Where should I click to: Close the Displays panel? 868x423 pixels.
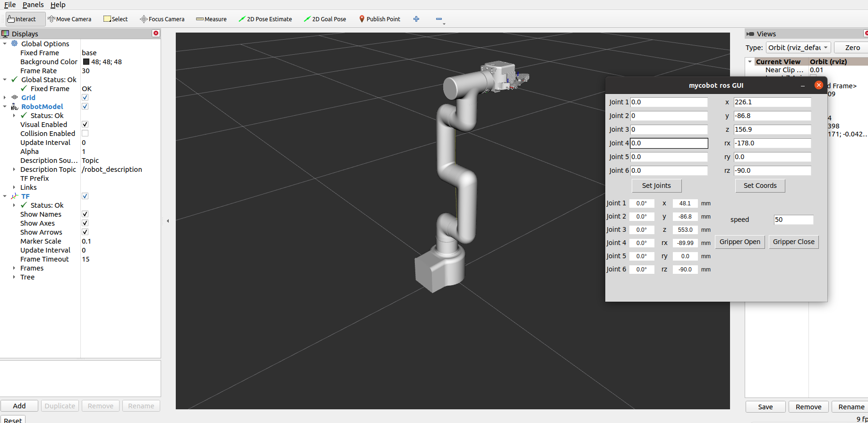(156, 33)
